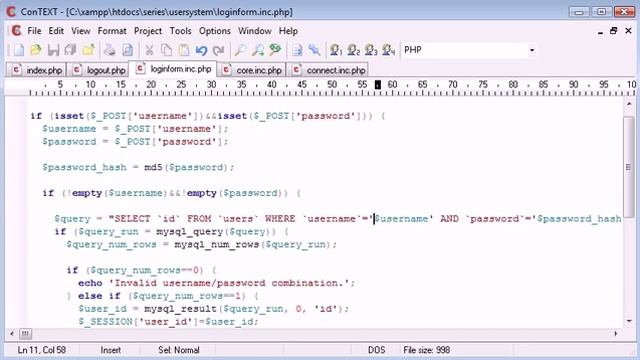Open the PHP highlighter dropdown

click(532, 50)
